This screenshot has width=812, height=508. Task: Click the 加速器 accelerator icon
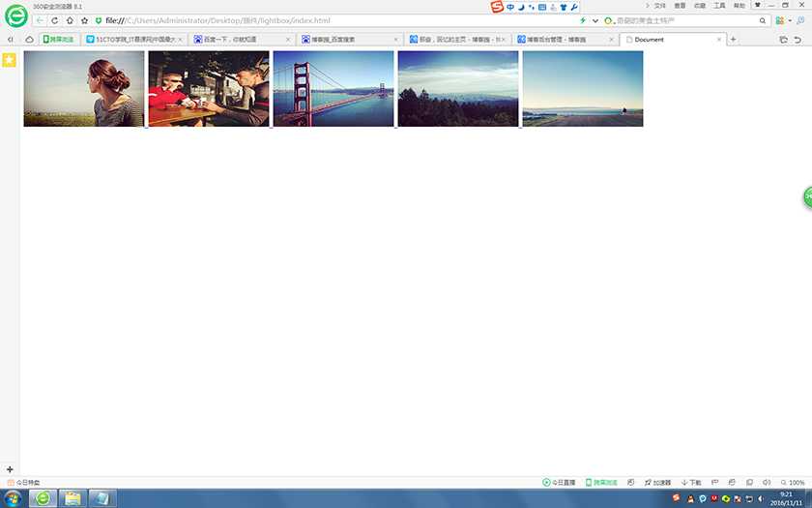(x=657, y=482)
